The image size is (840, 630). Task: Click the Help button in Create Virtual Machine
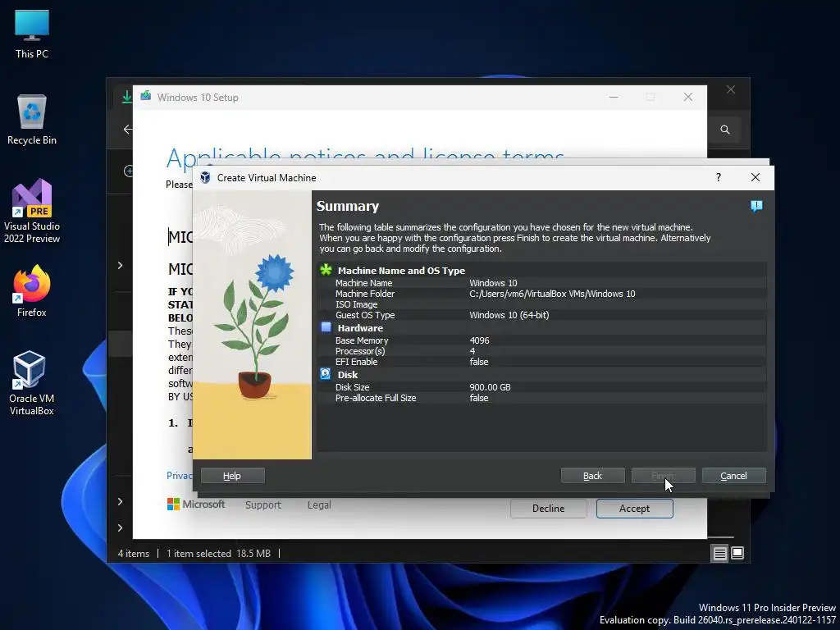point(232,476)
